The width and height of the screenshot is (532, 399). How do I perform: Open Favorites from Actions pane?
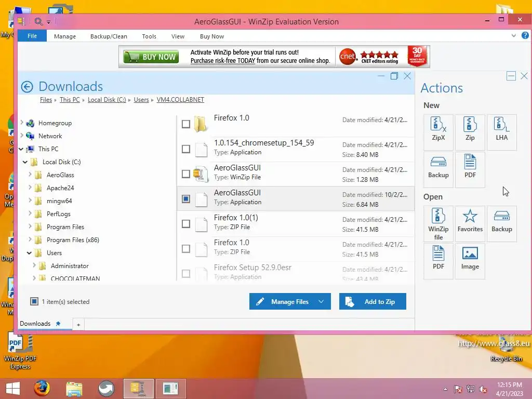pyautogui.click(x=470, y=224)
